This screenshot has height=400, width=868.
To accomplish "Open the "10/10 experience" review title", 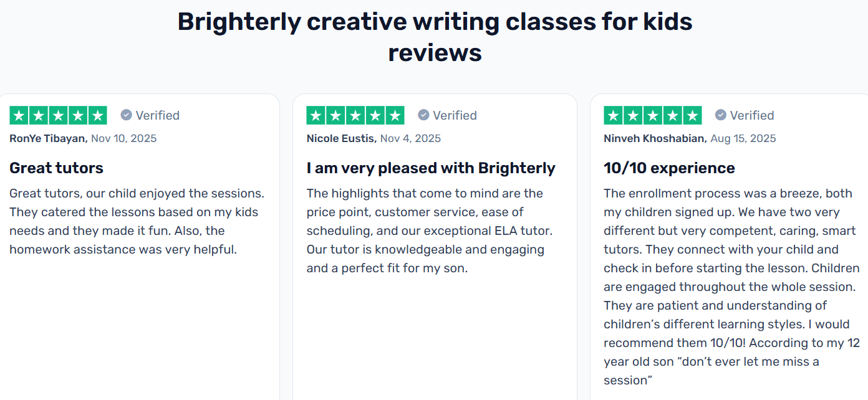I will click(x=669, y=168).
